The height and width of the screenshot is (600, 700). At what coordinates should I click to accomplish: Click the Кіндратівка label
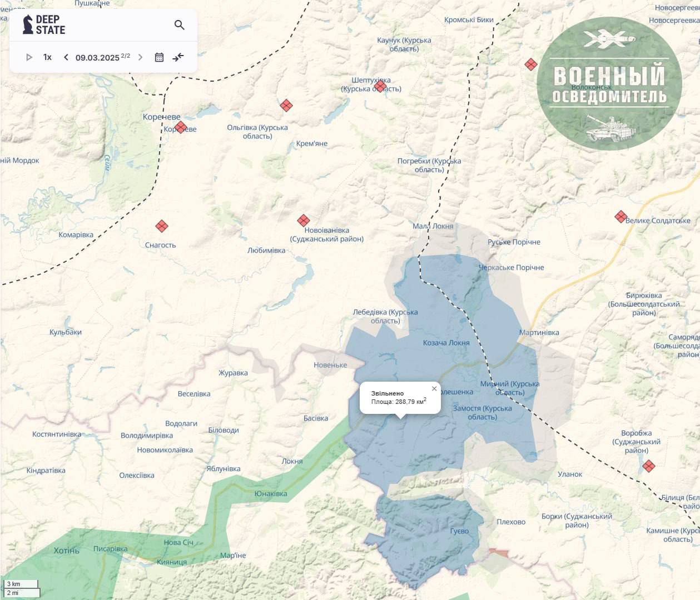(46, 470)
